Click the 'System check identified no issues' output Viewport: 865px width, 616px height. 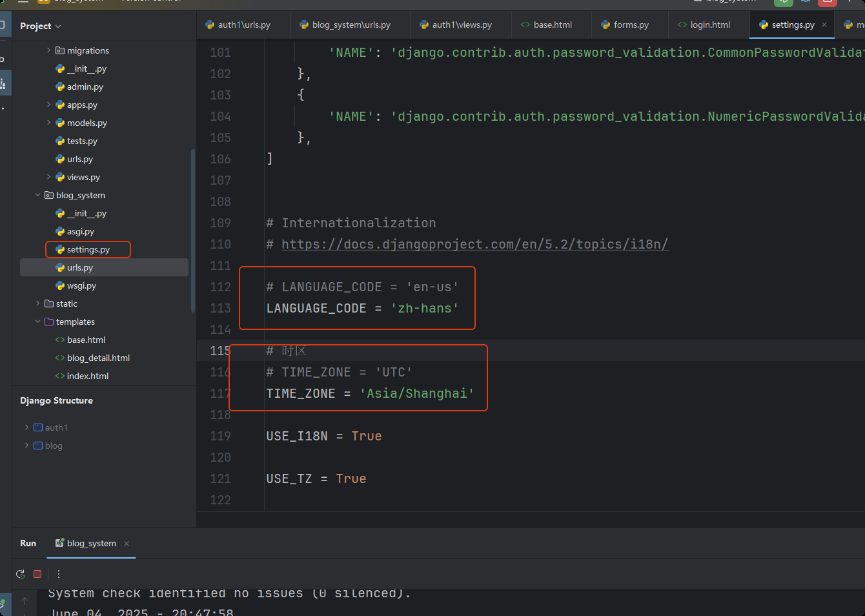[229, 593]
